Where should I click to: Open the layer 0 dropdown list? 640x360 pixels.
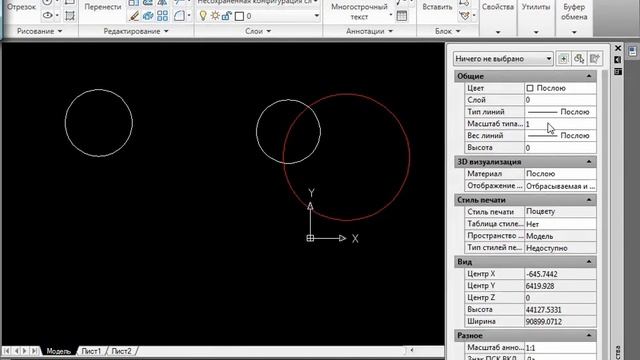[x=316, y=16]
